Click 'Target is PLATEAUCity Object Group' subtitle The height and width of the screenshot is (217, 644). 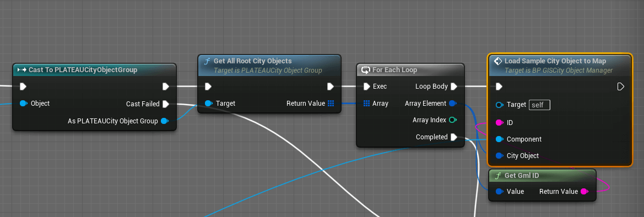(x=268, y=70)
